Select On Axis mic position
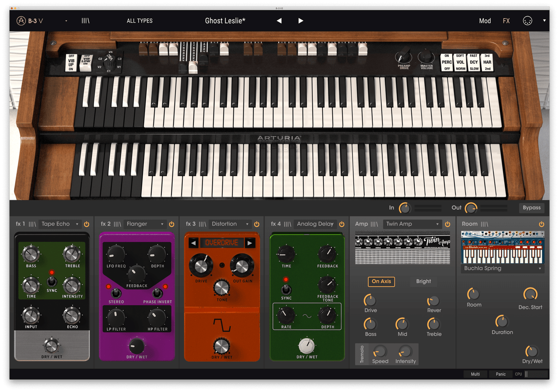 point(381,281)
